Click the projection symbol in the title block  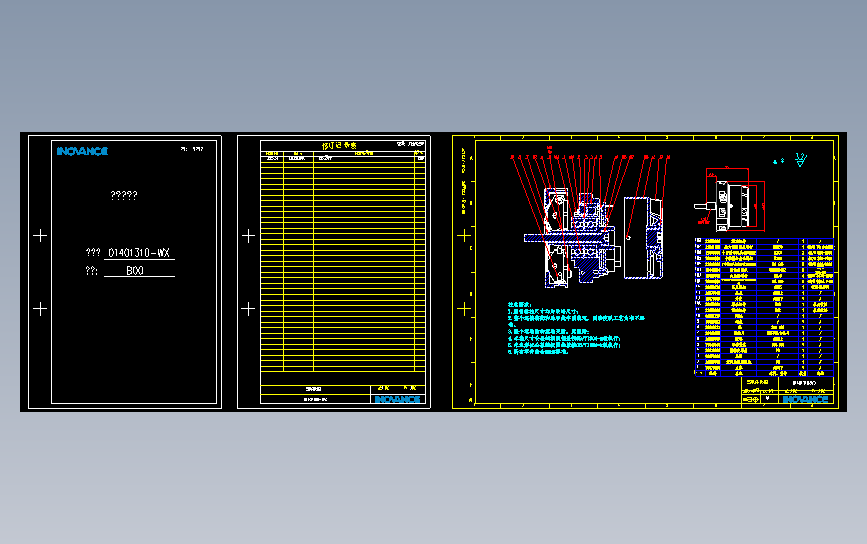[x=750, y=399]
